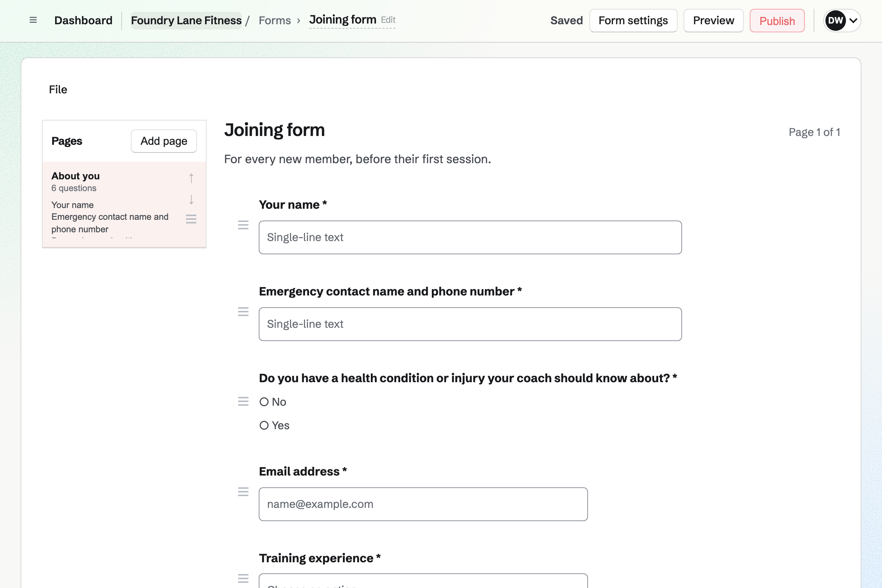This screenshot has width=882, height=588.
Task: Click drag handle beside health condition question
Action: point(243,401)
